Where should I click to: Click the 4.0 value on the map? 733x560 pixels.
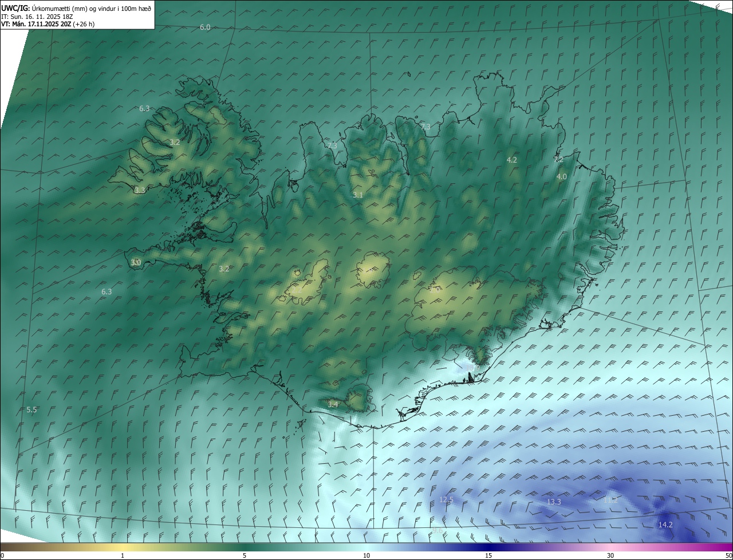click(562, 177)
